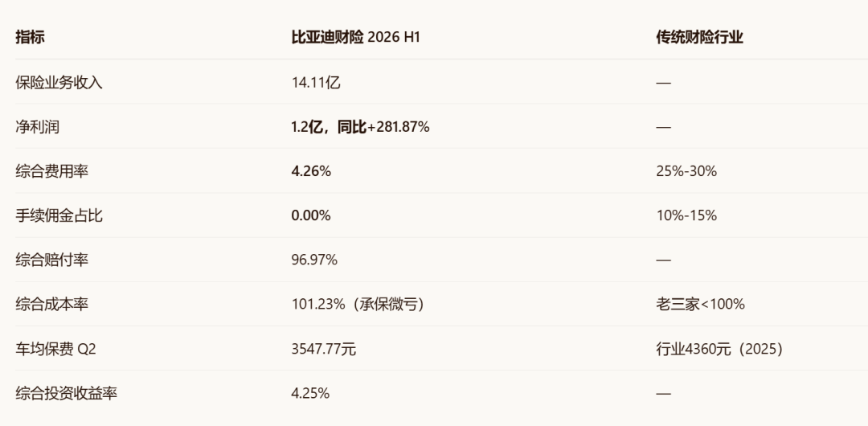
Task: Click the 1.2亿，同比+281.87% profit cell
Action: (360, 127)
